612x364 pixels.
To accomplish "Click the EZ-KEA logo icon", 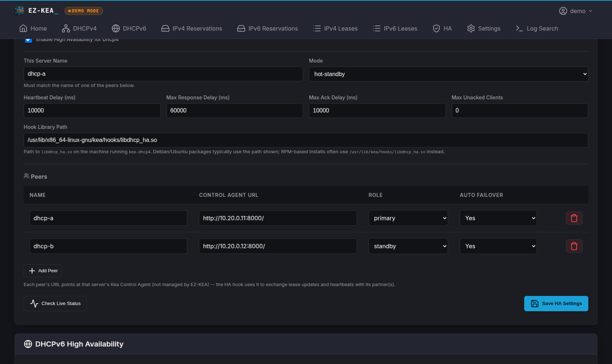I will coord(19,11).
